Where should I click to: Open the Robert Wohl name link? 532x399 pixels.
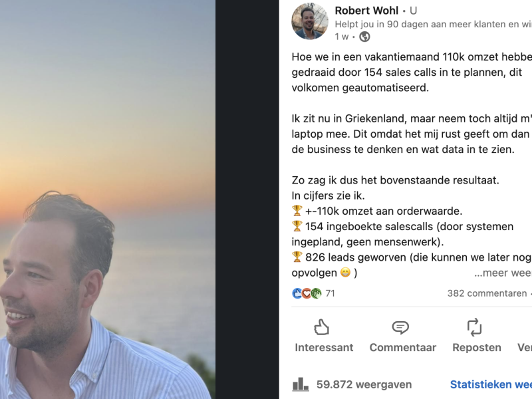(366, 11)
